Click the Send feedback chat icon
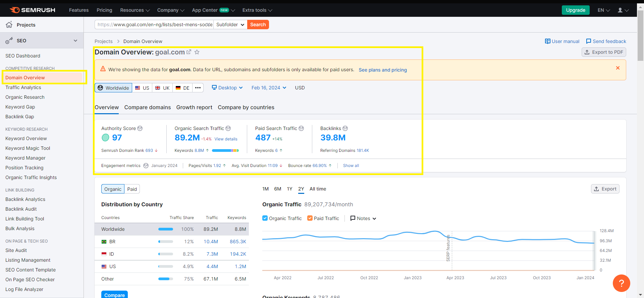 click(589, 41)
